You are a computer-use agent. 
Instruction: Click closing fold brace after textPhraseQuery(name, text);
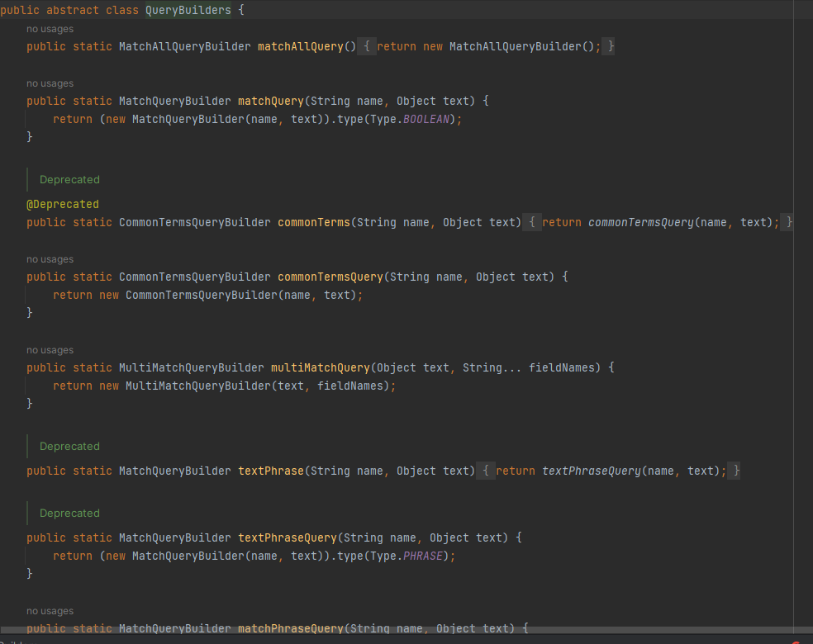pos(735,471)
